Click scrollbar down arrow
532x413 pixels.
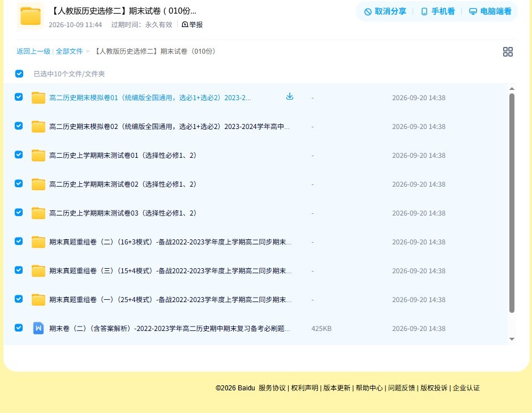point(512,339)
